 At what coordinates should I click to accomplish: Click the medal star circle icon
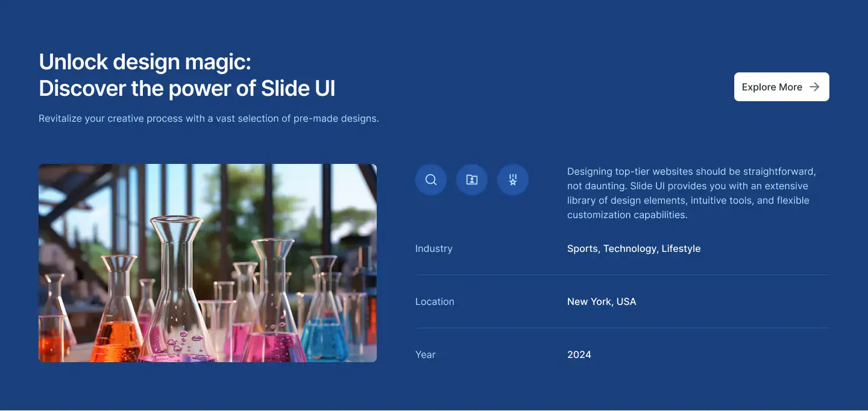pos(513,180)
